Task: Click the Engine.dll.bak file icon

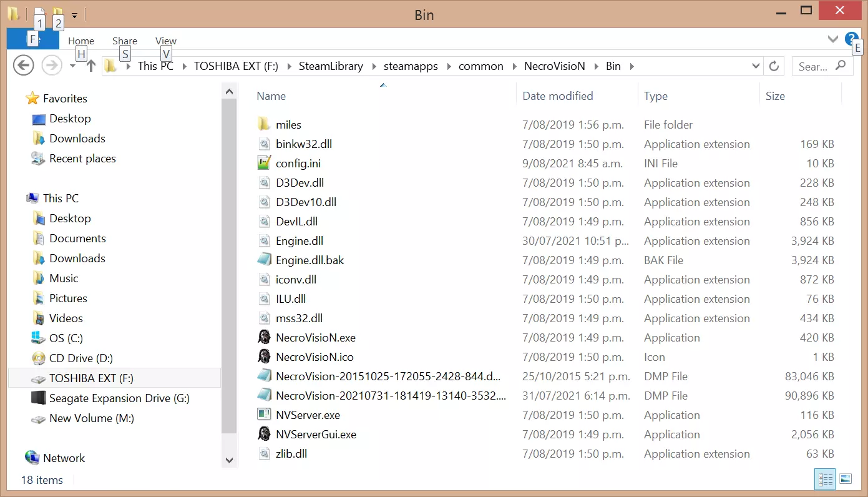Action: (x=264, y=260)
